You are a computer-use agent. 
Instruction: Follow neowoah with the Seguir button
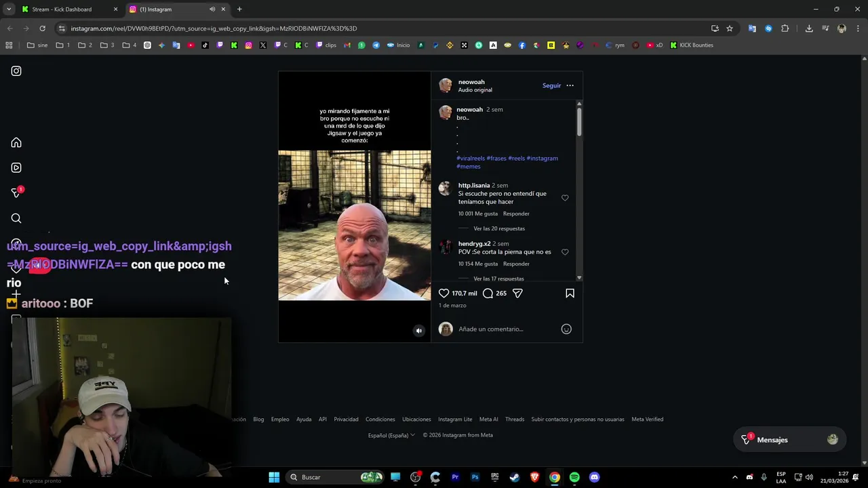click(x=551, y=85)
